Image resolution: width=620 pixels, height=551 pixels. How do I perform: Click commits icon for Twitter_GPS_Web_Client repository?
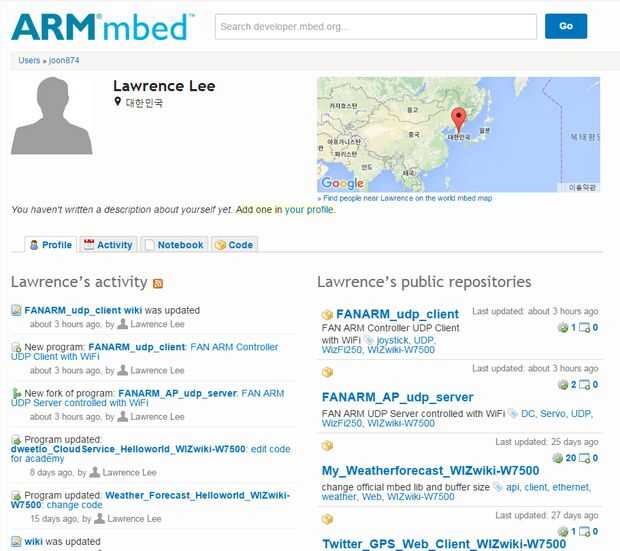click(563, 532)
